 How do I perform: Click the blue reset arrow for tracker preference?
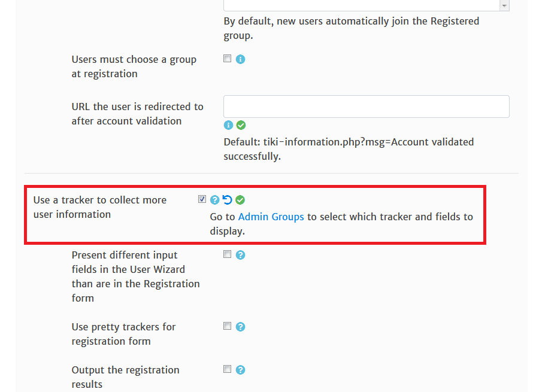(228, 200)
